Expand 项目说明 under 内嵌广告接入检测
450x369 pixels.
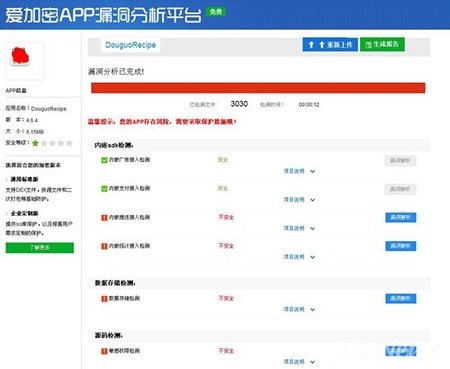click(x=299, y=171)
